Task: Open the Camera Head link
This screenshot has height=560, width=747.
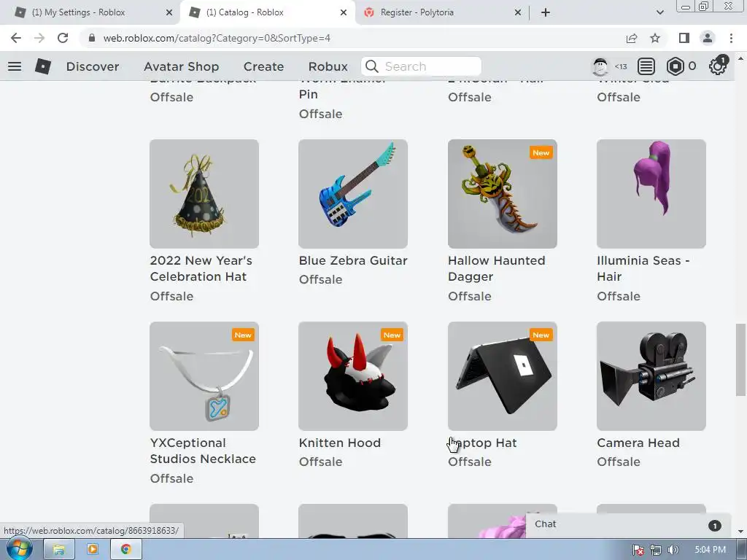Action: click(x=638, y=443)
